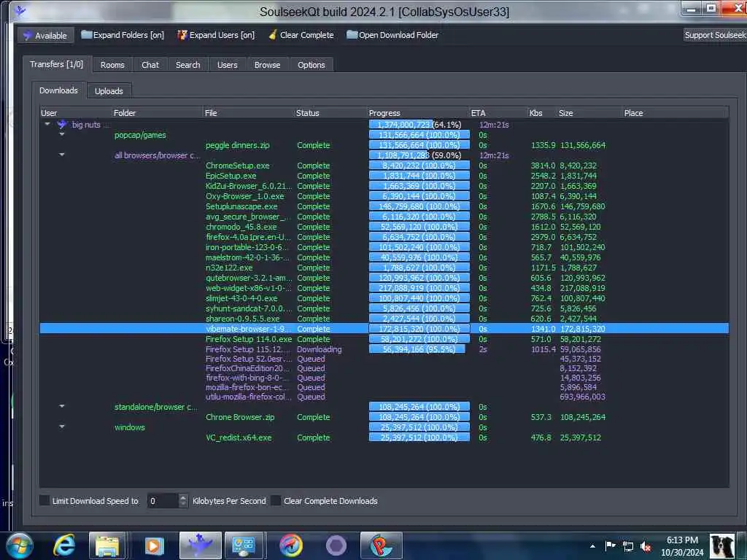Click Clear Complete broom button

301,35
